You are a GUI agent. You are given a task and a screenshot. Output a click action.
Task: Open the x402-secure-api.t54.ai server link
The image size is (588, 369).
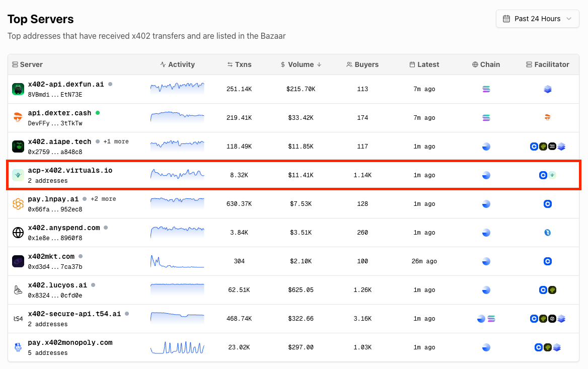coord(75,314)
